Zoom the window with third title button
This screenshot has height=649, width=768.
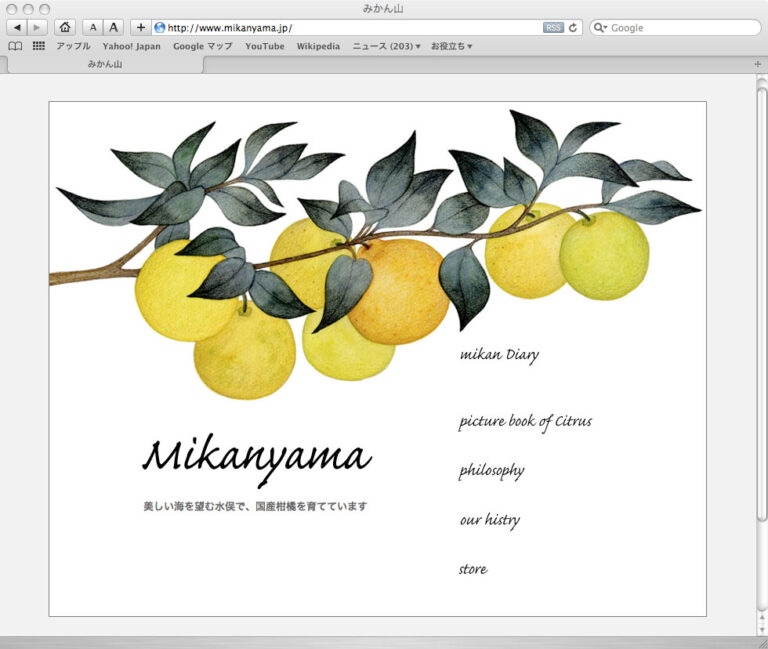[x=45, y=9]
